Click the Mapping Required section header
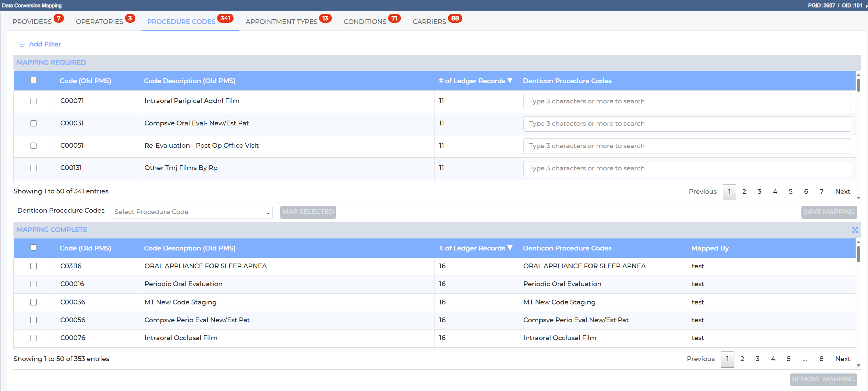Screen dimensions: 868x391 click(x=437, y=63)
